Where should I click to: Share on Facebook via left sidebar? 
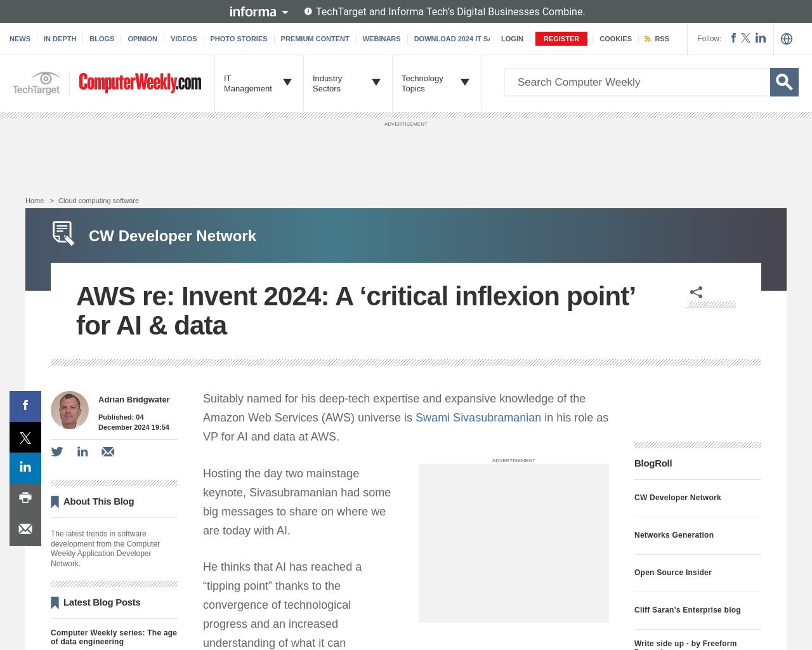(x=25, y=406)
